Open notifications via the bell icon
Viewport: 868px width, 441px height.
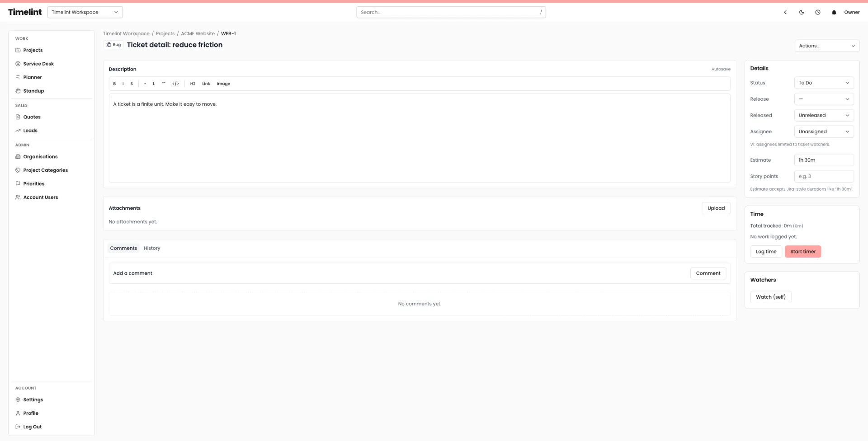pyautogui.click(x=834, y=12)
